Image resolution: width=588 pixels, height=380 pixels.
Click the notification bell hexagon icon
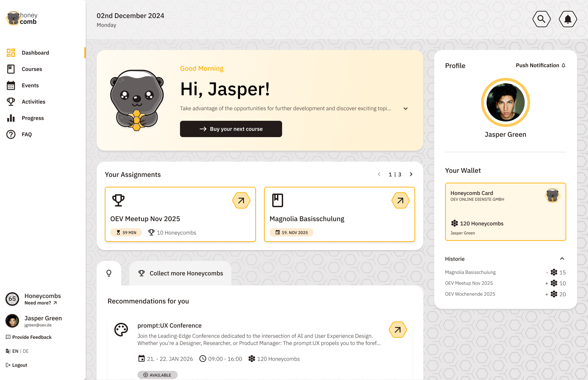[x=568, y=19]
